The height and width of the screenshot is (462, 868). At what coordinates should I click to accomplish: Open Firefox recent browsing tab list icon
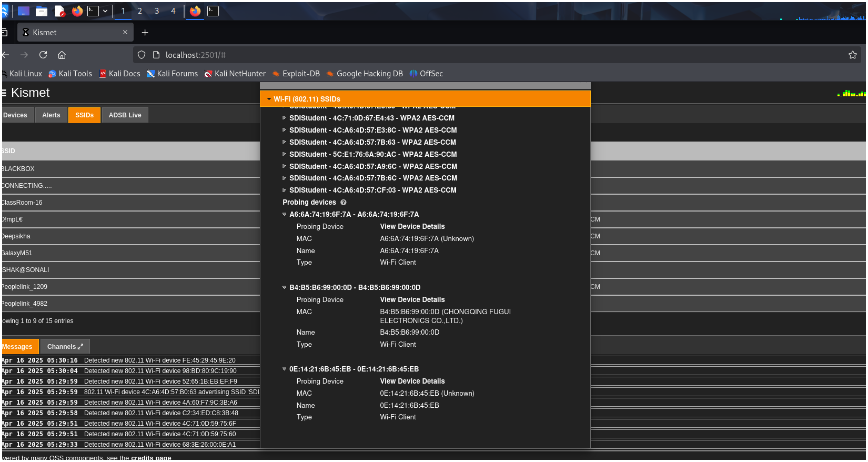coord(4,33)
